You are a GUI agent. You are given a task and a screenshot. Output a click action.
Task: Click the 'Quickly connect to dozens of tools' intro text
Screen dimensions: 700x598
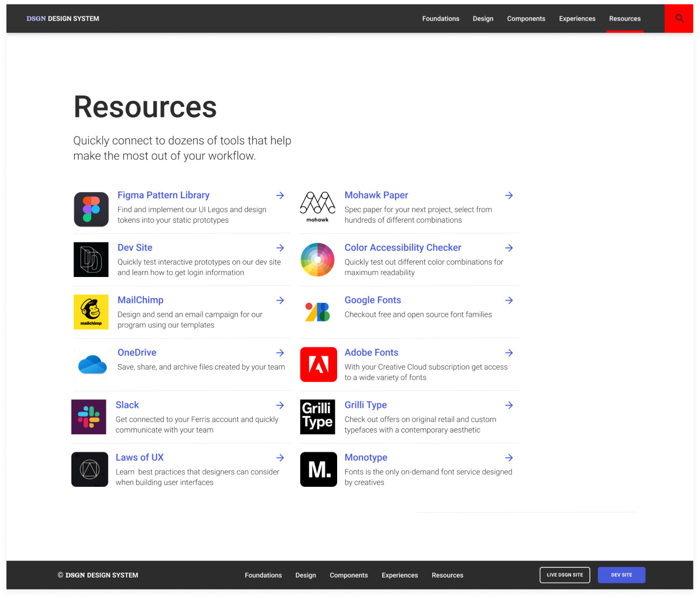[x=182, y=148]
